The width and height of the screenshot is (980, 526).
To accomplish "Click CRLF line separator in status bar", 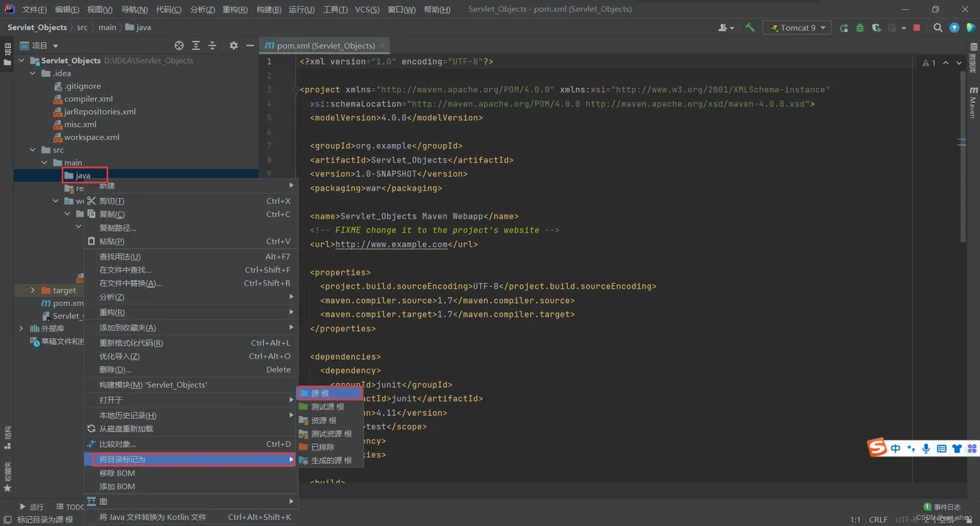I will coord(878,520).
